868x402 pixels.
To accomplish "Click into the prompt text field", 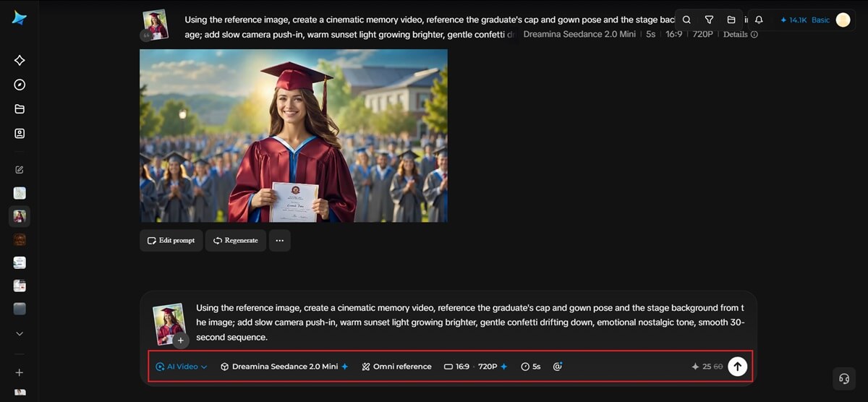I will tap(470, 322).
